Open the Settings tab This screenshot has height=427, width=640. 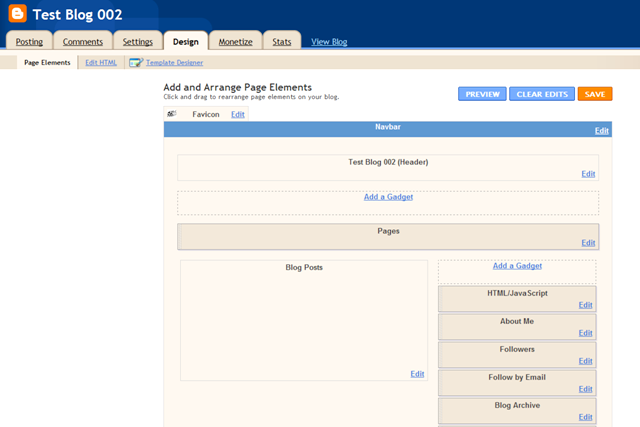[x=138, y=42]
